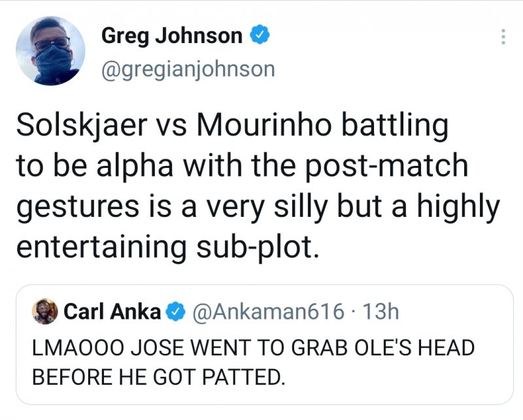Open profile via Greg Johnson display name

(172, 36)
